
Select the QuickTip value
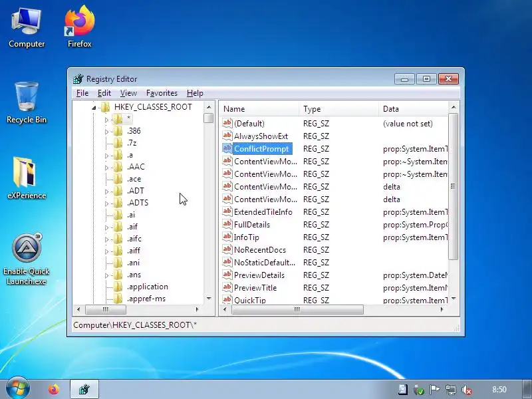point(250,300)
